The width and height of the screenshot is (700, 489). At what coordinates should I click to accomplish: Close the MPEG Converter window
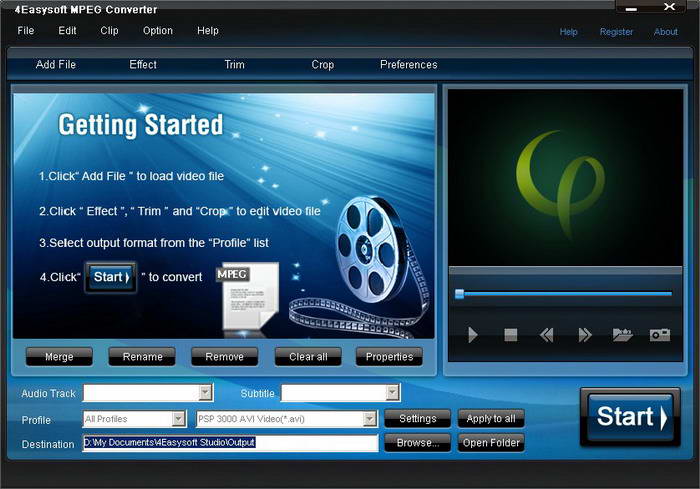tap(669, 7)
